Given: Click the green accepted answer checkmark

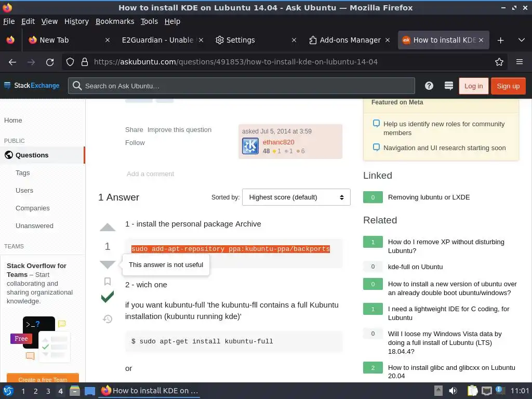Looking at the screenshot, I should coord(108,297).
